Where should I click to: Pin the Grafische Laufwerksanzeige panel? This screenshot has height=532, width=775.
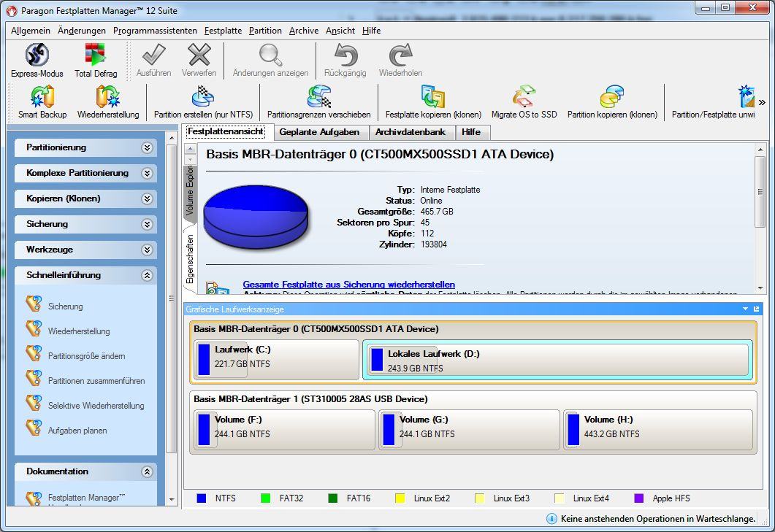click(x=756, y=309)
